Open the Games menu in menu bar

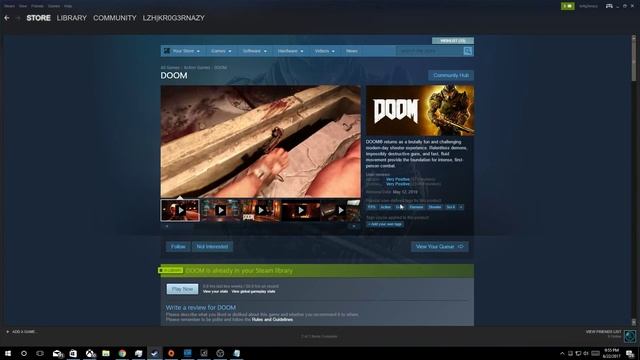[x=54, y=6]
